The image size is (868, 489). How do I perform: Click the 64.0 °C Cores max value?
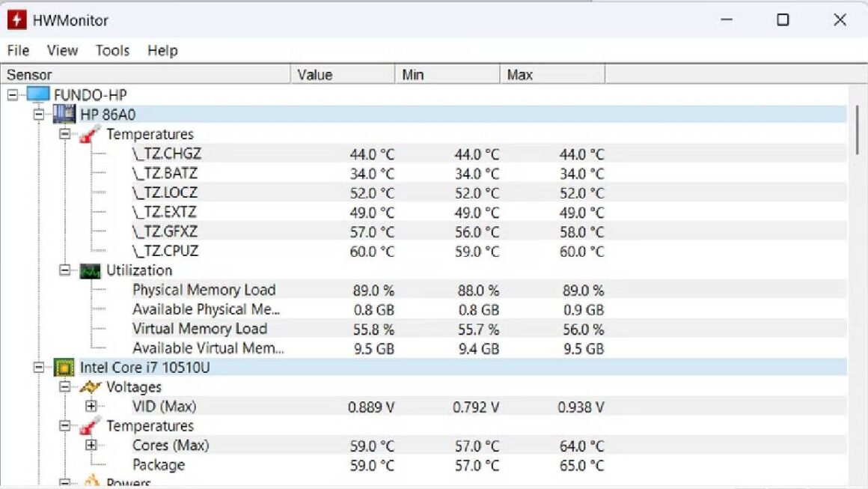pyautogui.click(x=581, y=446)
